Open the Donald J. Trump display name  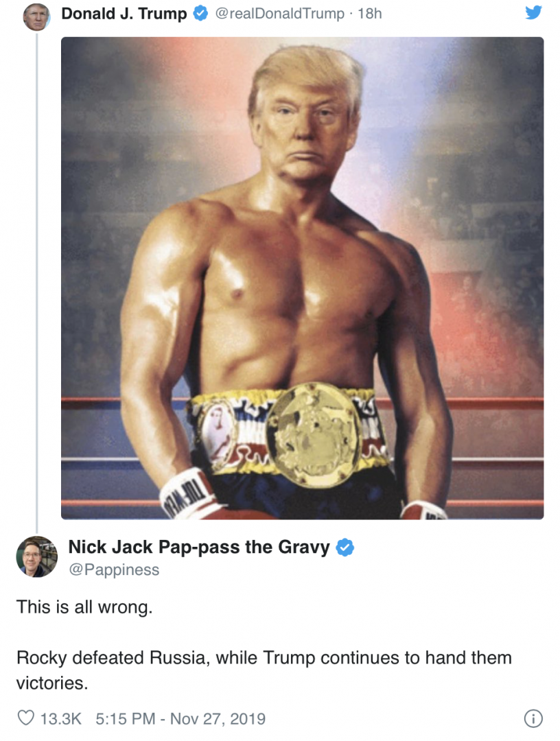point(124,14)
